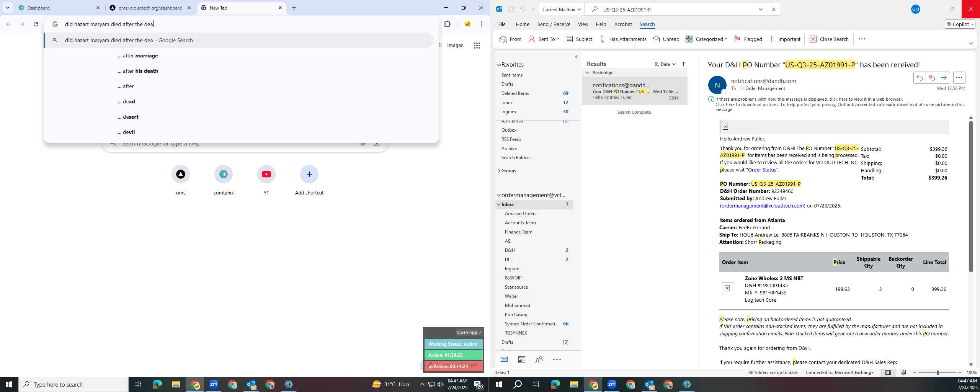The height and width of the screenshot is (392, 980).
Task: Click the zoom in plus button
Action: coord(960,372)
